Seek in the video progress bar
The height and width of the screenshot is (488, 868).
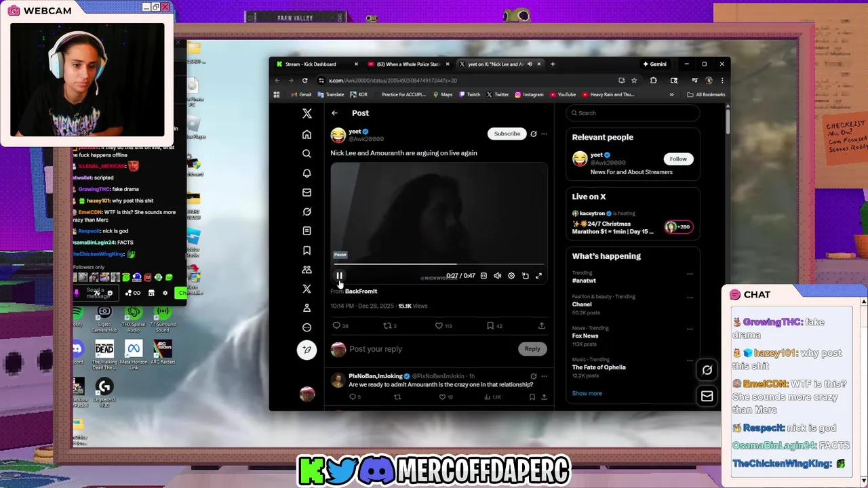(438, 264)
